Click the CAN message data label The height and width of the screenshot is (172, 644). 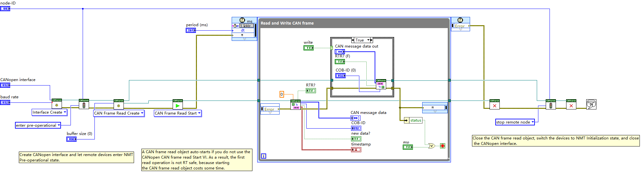tap(368, 113)
